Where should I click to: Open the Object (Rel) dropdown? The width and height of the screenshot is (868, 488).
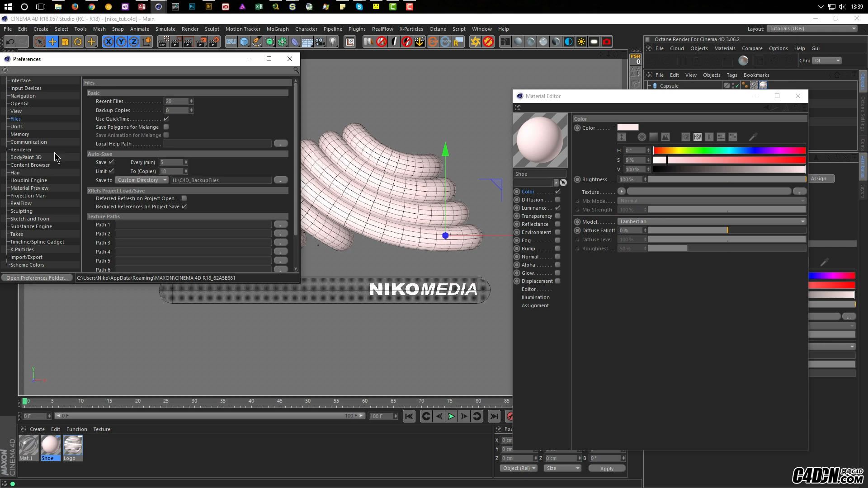coord(519,468)
